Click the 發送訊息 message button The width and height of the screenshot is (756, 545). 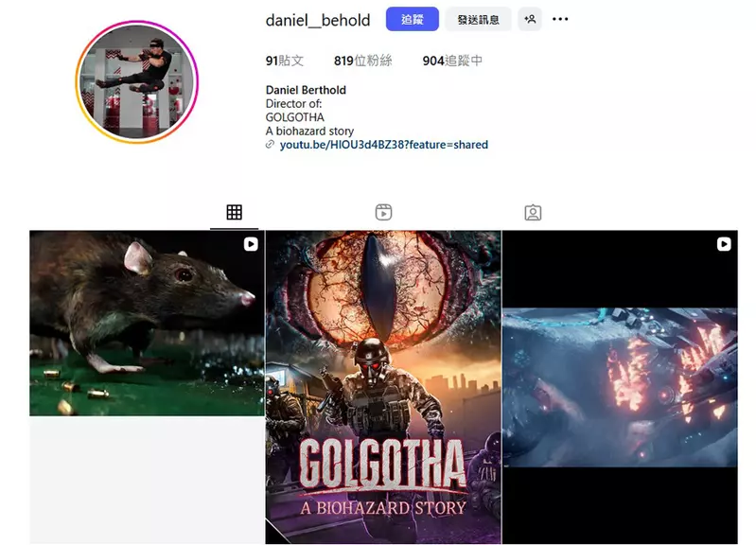tap(478, 19)
